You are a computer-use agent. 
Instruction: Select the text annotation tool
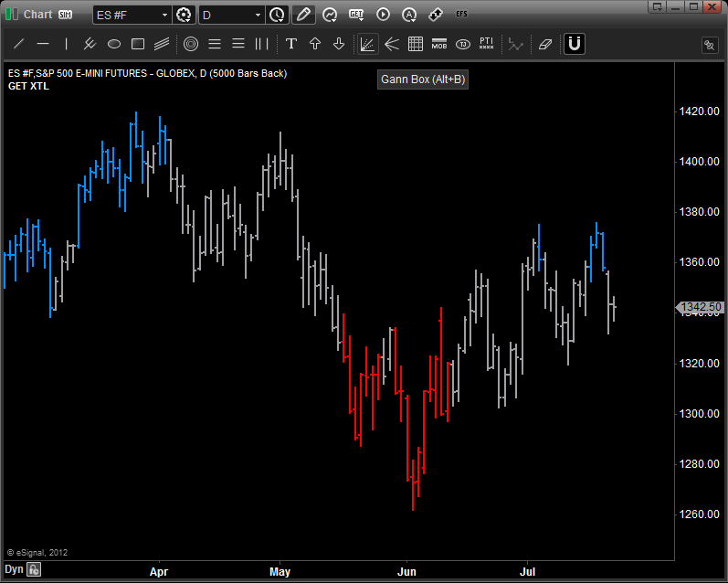pyautogui.click(x=291, y=44)
